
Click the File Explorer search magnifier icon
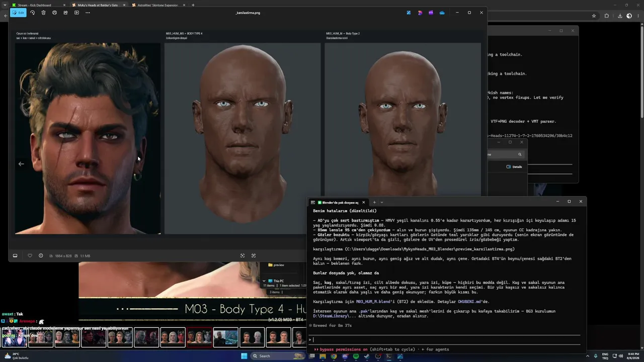(x=520, y=154)
